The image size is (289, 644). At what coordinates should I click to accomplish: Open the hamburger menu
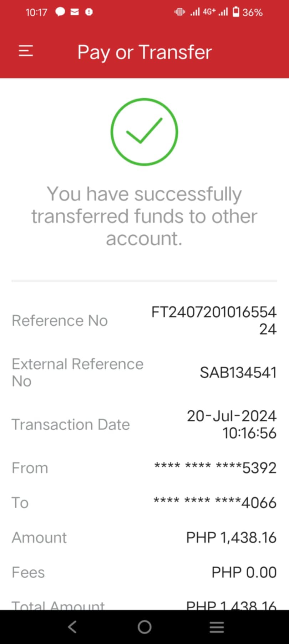(26, 51)
